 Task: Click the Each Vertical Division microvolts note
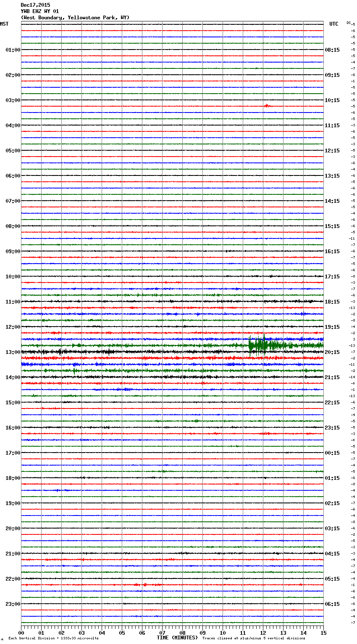click(53, 638)
